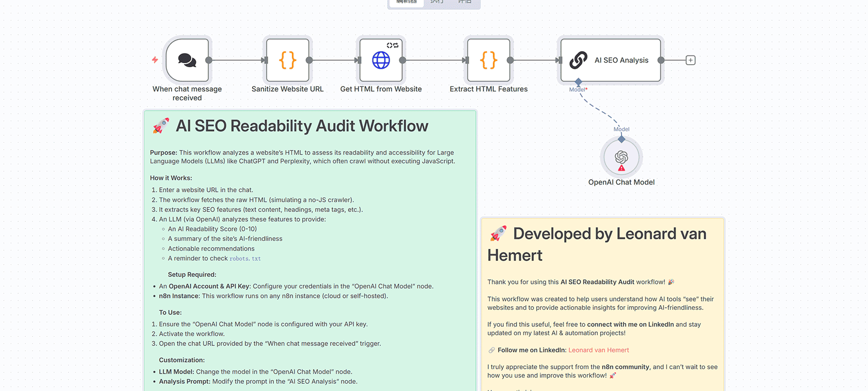Select the chat message trigger node
The height and width of the screenshot is (391, 868).
[x=187, y=61]
